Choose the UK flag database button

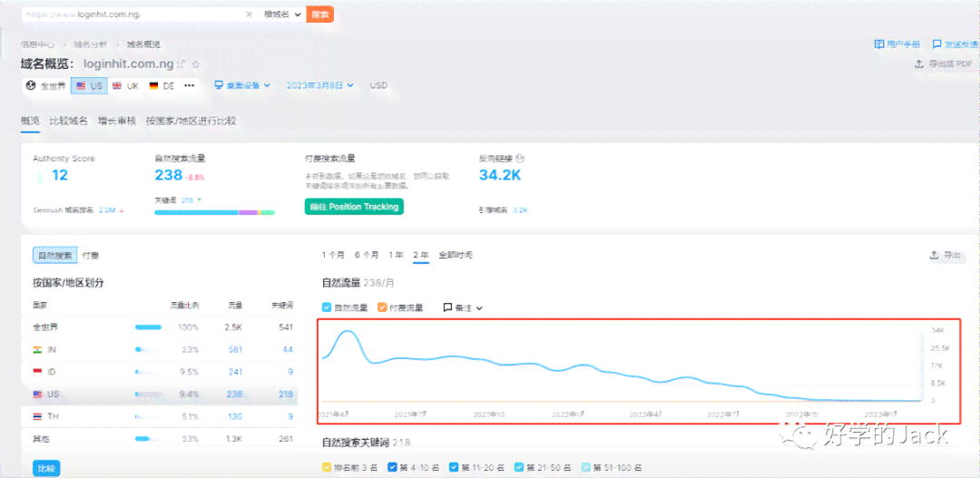click(x=125, y=85)
